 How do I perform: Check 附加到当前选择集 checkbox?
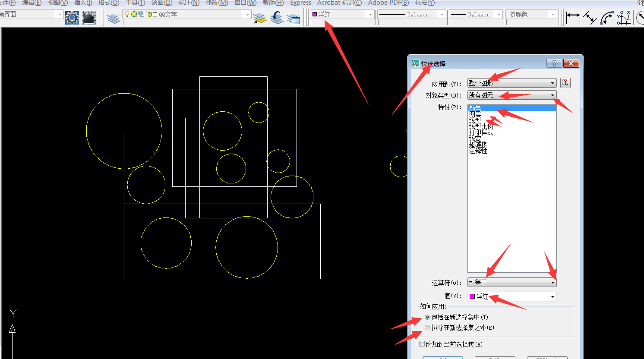(422, 344)
